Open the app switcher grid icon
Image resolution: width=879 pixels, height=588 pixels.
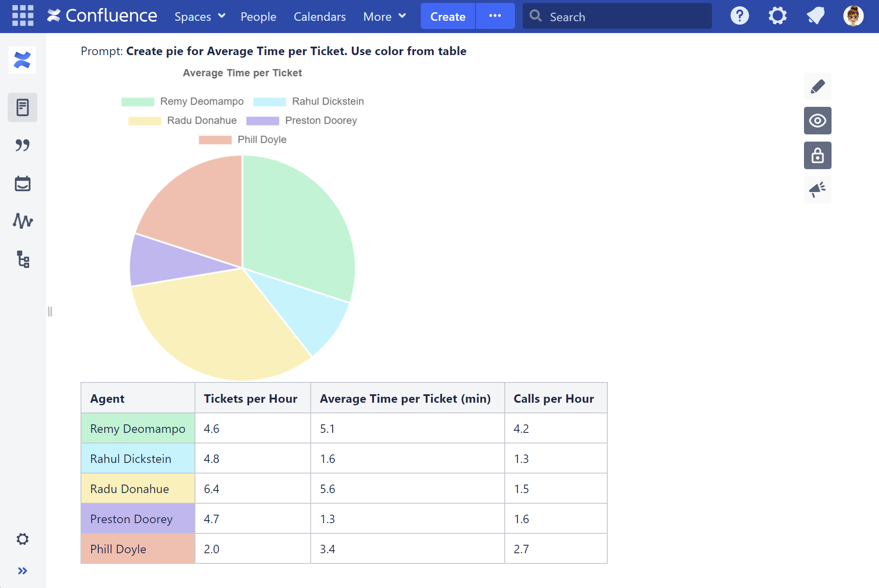pyautogui.click(x=22, y=16)
